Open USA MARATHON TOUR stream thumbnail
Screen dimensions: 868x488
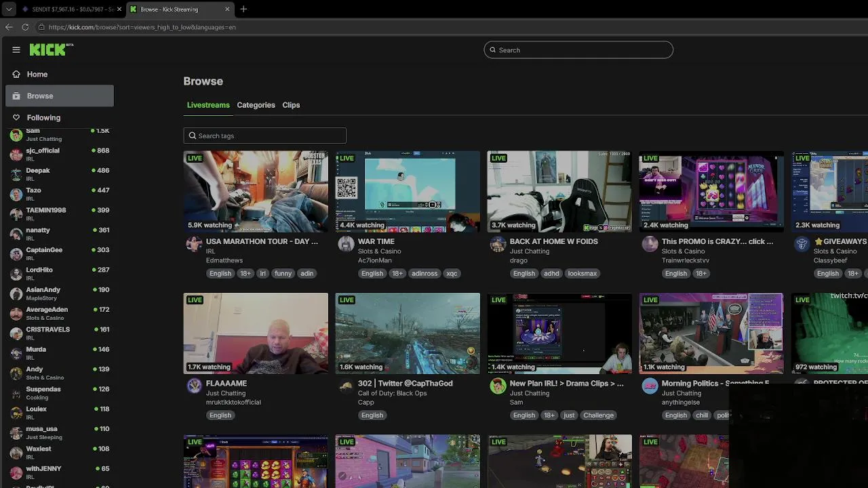[x=256, y=191]
